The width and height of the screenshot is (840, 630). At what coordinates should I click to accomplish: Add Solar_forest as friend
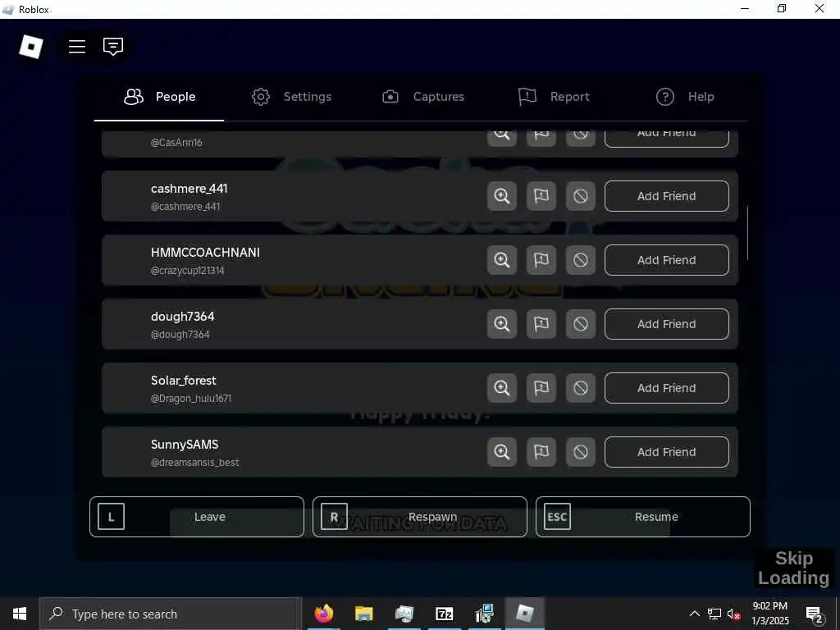[x=666, y=388]
